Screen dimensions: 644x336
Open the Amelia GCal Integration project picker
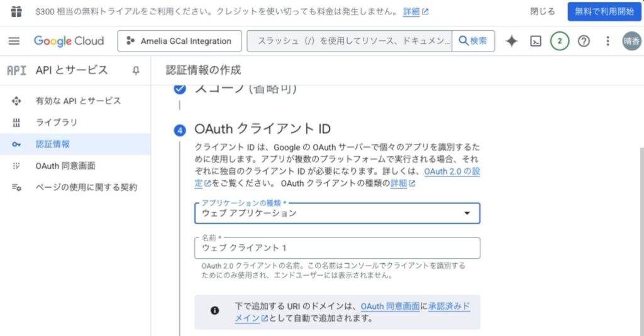179,41
